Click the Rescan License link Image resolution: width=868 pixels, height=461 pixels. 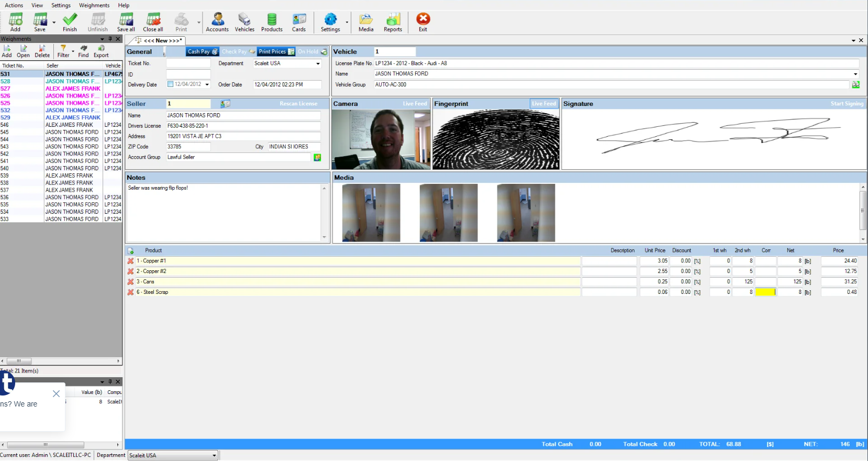(298, 104)
